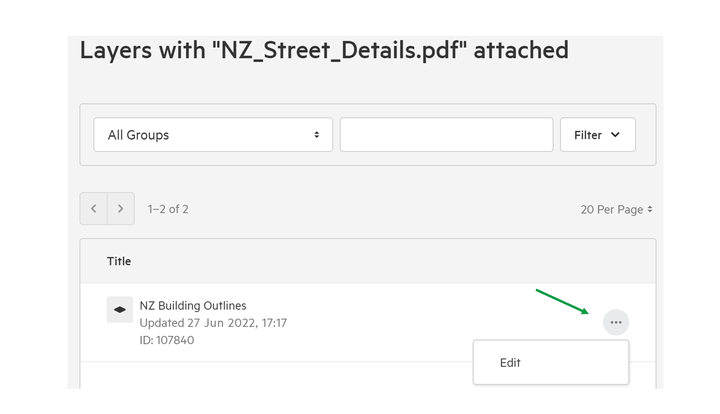
Task: Click the NZ Building Outlines layer icon
Action: point(120,309)
